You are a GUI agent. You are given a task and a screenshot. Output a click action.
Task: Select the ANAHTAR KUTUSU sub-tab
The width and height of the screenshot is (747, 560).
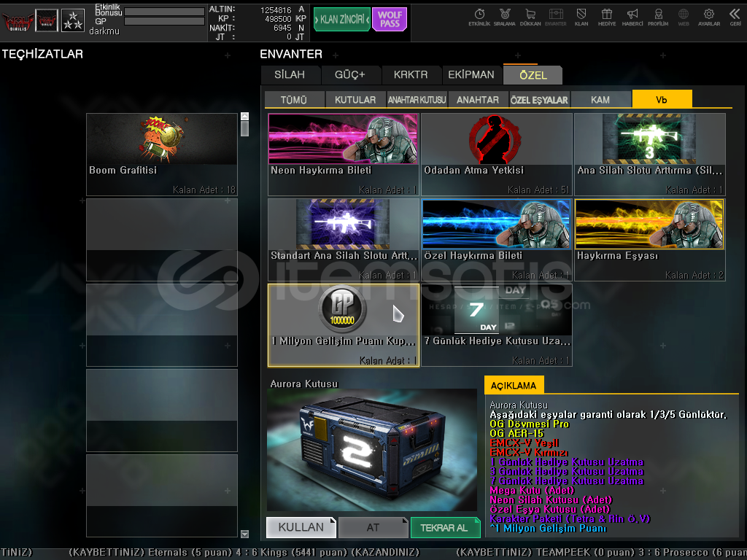(x=417, y=99)
